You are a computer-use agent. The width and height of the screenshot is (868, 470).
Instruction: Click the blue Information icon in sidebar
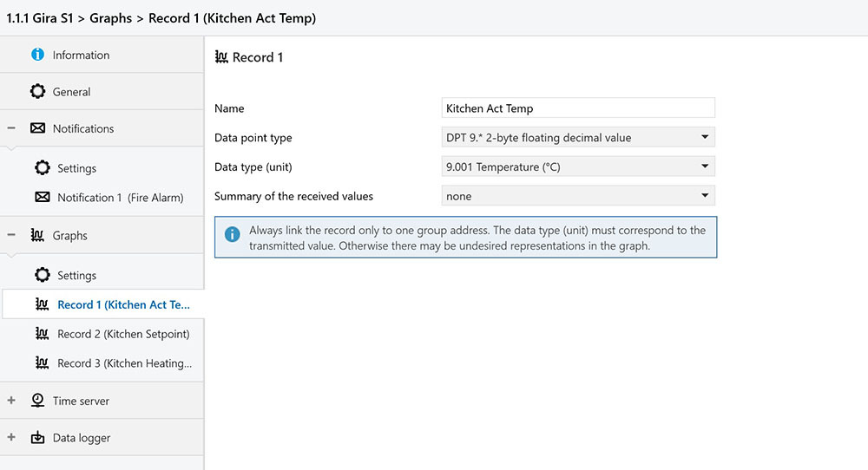37,55
